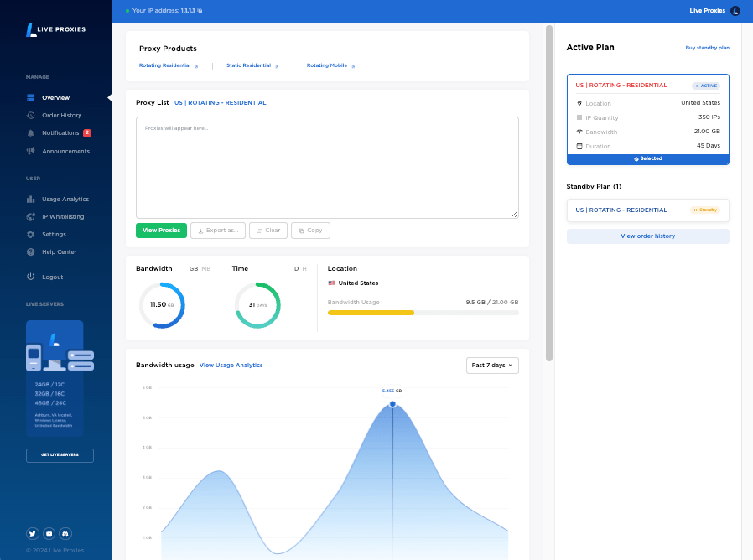Click the external link icon beside Static Residential
The height and width of the screenshot is (560, 753).
[x=277, y=66]
